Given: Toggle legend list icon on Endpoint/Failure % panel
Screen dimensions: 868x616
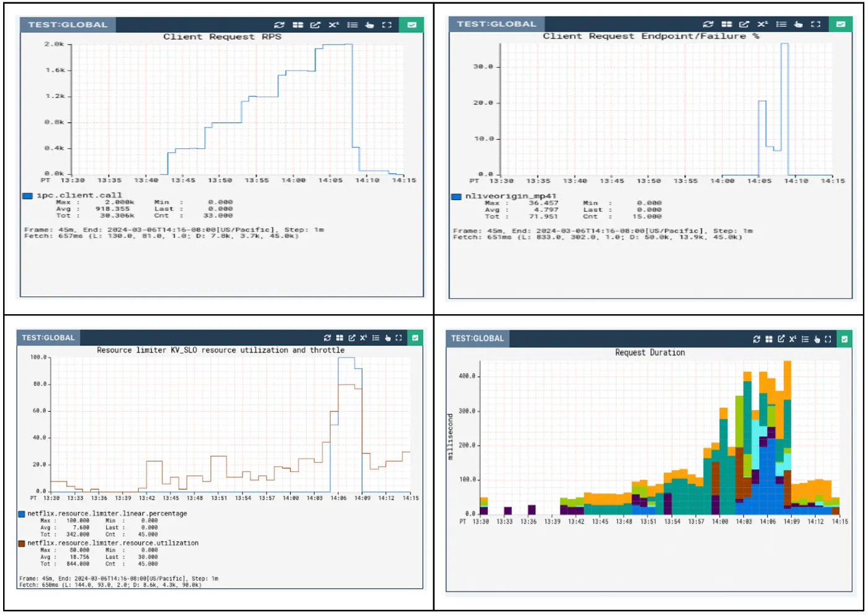Looking at the screenshot, I should 781,24.
